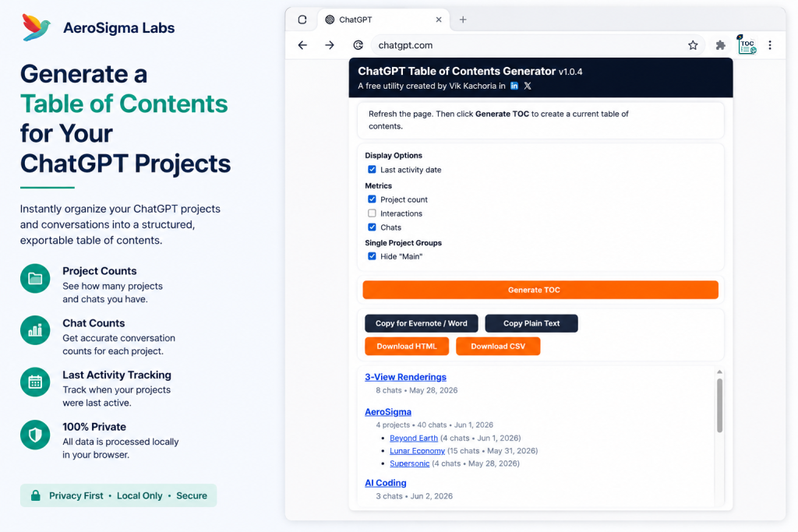Image resolution: width=798 pixels, height=532 pixels.
Task: Click the "Last Activity Tracking" feature title
Action: point(117,375)
